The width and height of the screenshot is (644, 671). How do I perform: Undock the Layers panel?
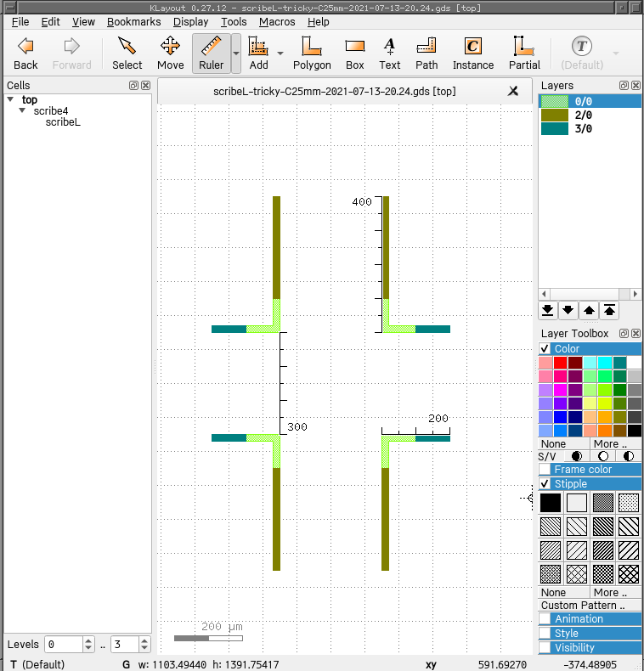[x=624, y=85]
